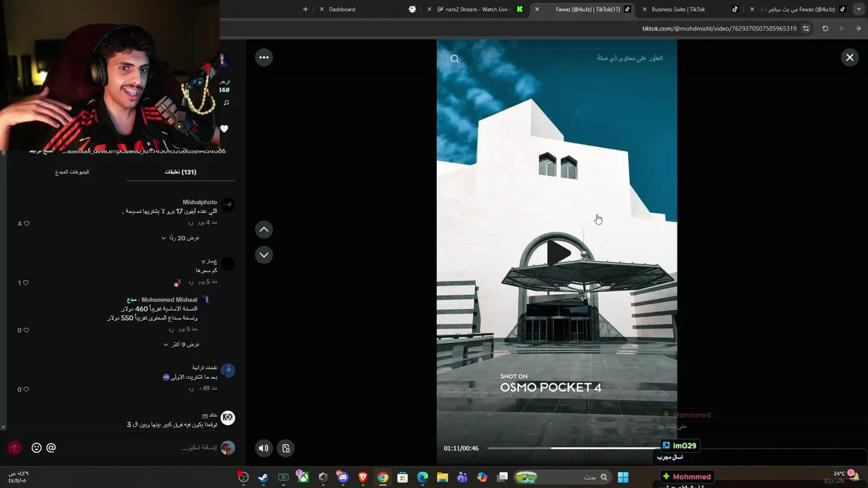
Task: Mute the video with the speaker icon
Action: [264, 448]
